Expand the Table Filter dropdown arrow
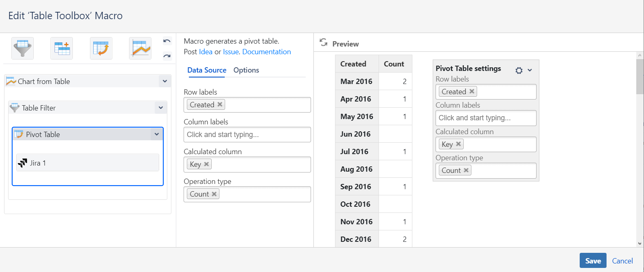 click(161, 108)
